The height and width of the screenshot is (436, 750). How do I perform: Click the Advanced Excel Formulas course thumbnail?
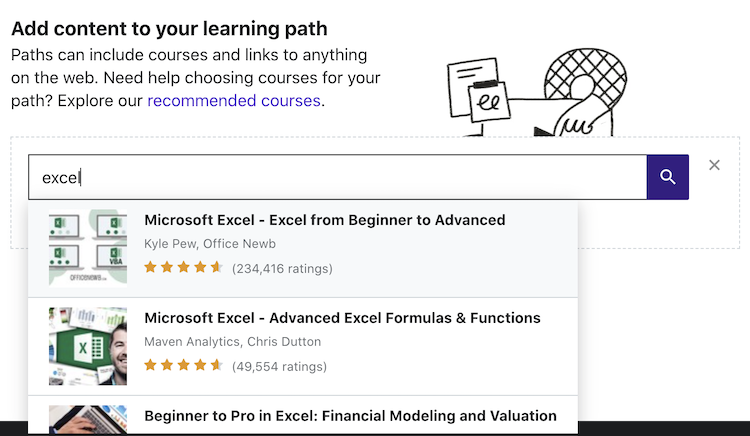coord(88,346)
